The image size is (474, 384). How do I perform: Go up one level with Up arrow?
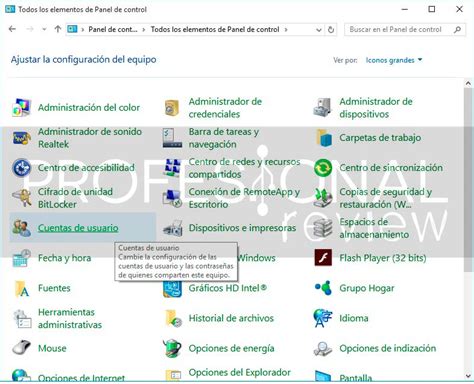click(58, 29)
